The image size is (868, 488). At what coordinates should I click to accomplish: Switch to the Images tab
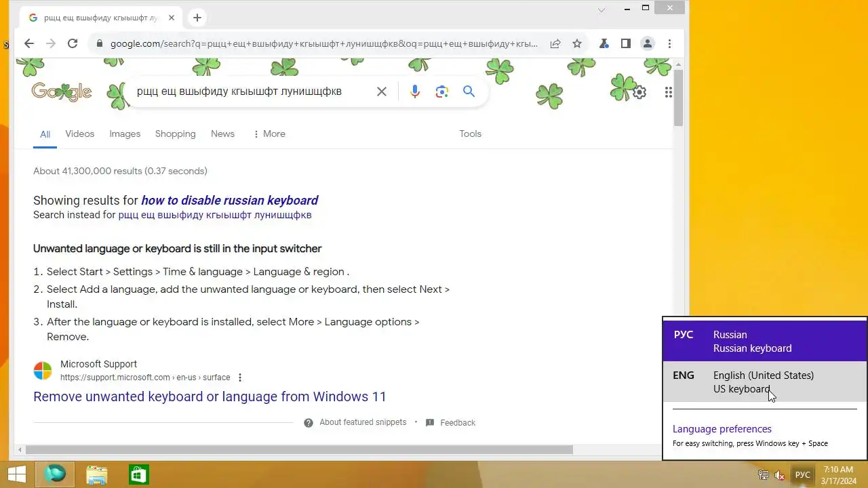(x=125, y=134)
